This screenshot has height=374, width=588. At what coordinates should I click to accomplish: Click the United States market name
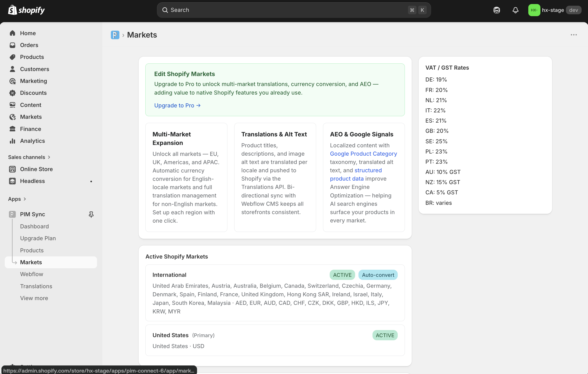pyautogui.click(x=171, y=335)
